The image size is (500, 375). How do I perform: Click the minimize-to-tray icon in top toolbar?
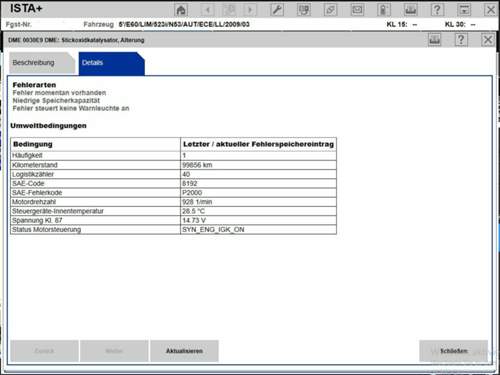click(x=464, y=10)
